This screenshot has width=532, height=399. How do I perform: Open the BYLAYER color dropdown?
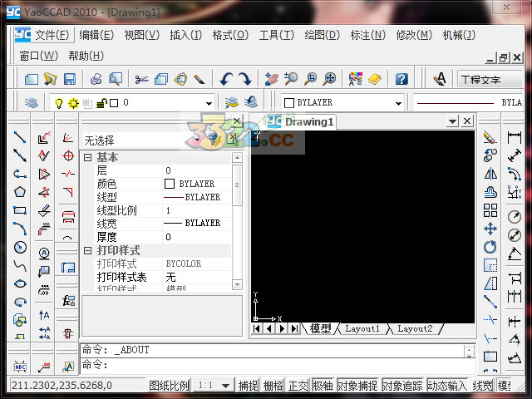click(398, 103)
